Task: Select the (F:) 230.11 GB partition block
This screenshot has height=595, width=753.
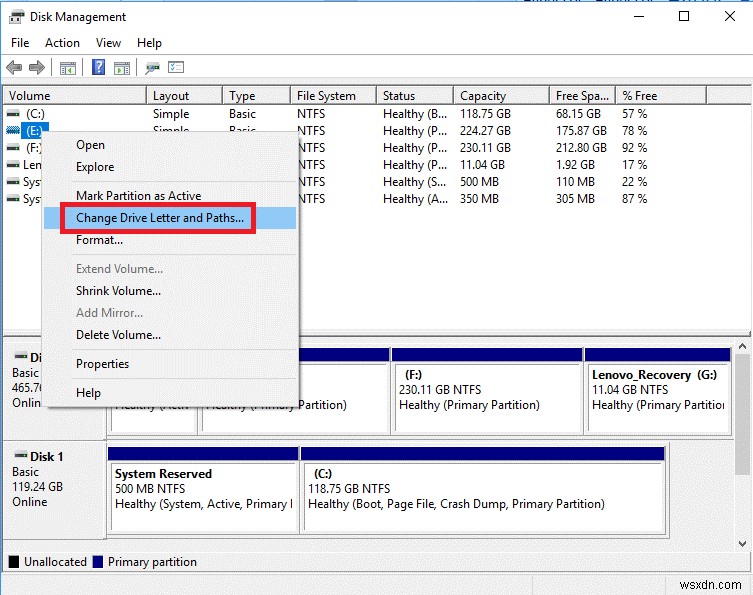Action: click(x=487, y=391)
